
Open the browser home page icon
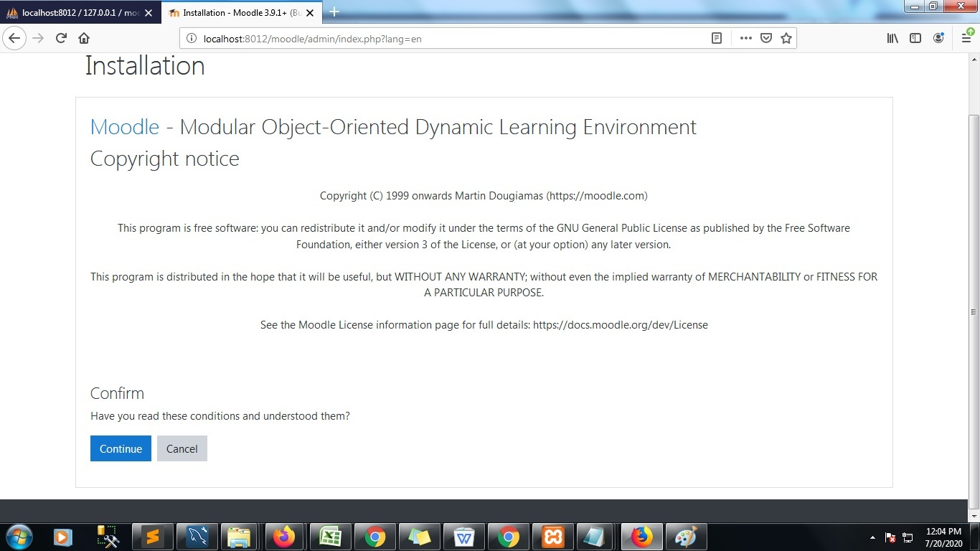coord(84,38)
